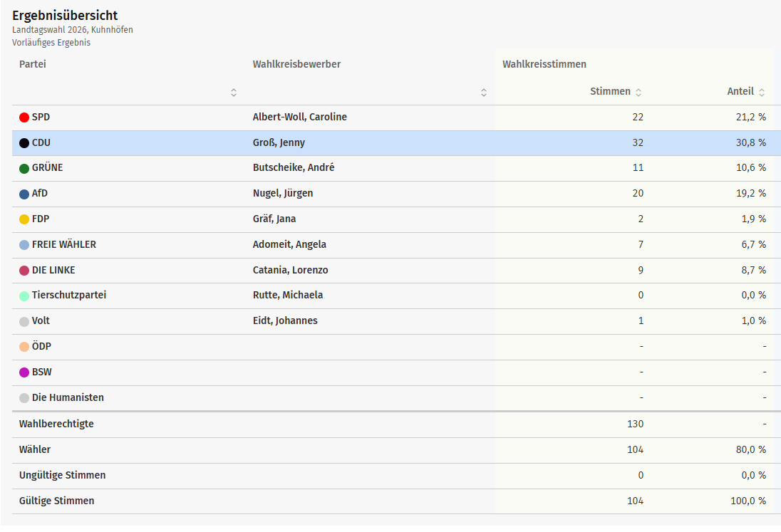Sort table by Partei column arrows

[x=234, y=93]
